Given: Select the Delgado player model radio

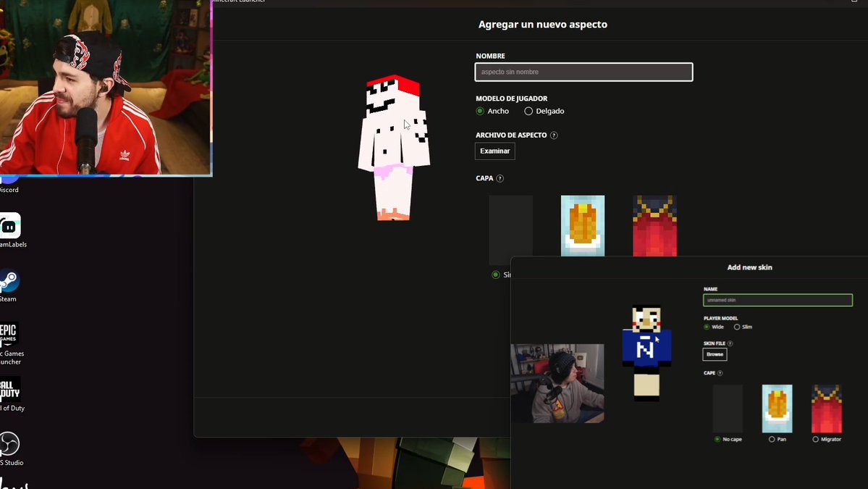Looking at the screenshot, I should 528,112.
